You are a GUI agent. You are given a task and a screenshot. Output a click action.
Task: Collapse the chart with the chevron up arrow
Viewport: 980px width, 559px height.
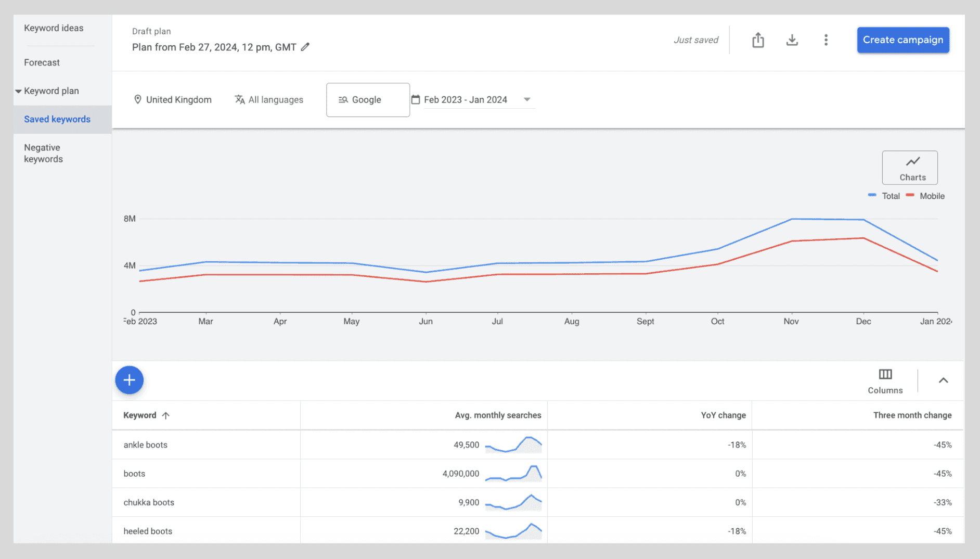coord(943,380)
